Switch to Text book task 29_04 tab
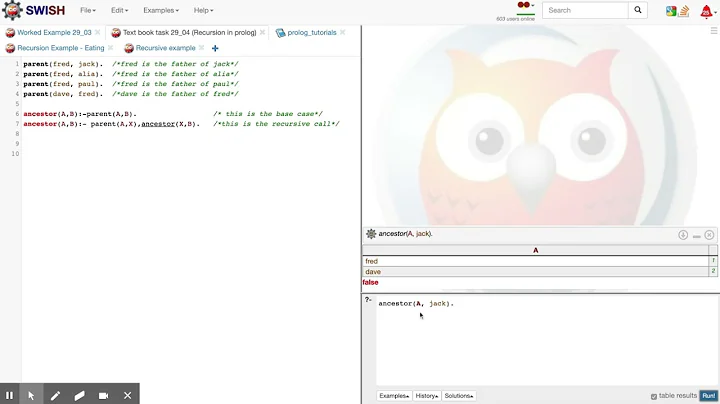Viewport: 720px width, 404px height. [189, 33]
